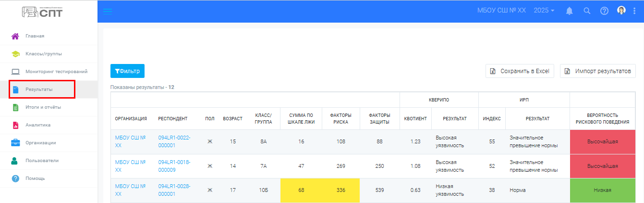644x203 pixels.
Task: Open the Главная home page
Action: point(35,36)
